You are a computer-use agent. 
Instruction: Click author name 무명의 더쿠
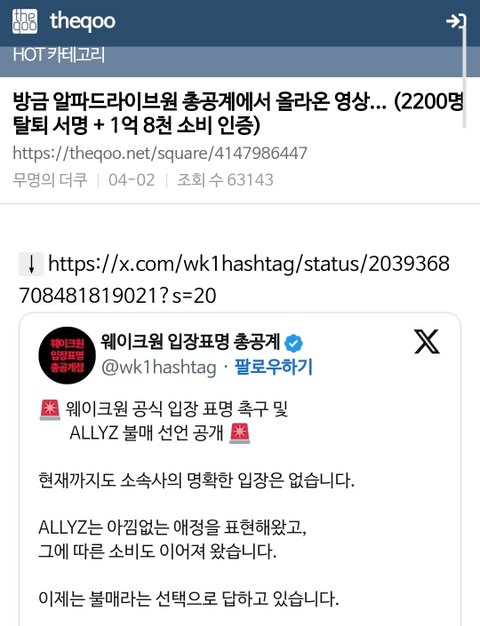click(50, 180)
